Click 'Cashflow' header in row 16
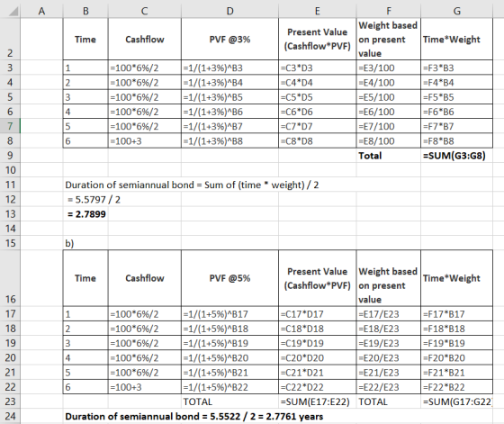 [x=145, y=278]
